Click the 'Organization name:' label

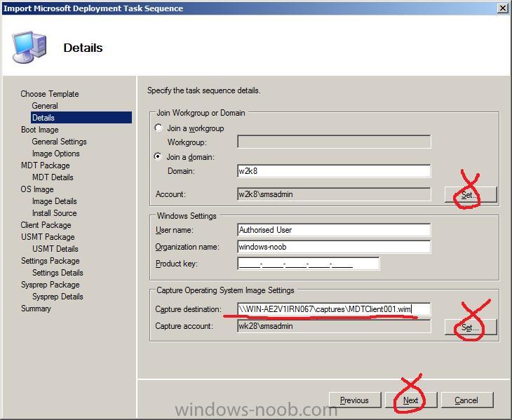click(187, 247)
